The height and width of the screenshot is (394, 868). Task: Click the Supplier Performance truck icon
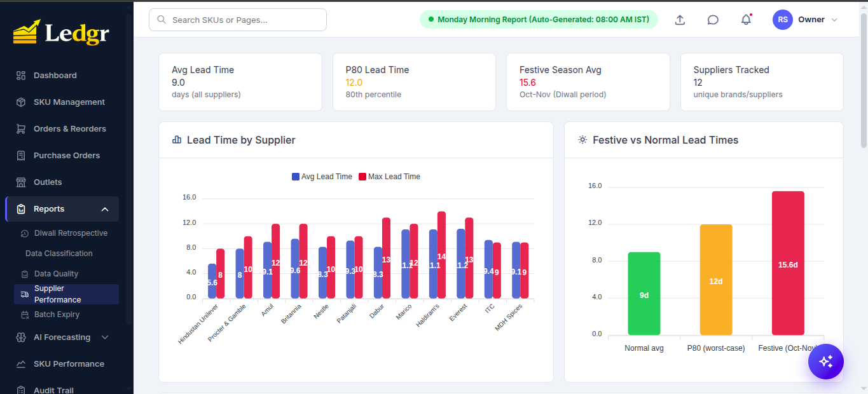[25, 294]
